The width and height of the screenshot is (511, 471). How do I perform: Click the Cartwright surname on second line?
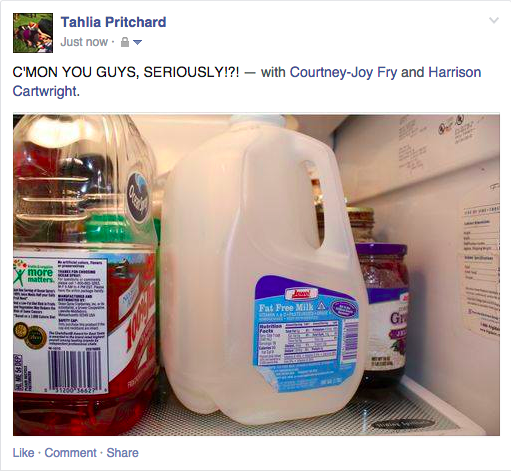point(45,91)
